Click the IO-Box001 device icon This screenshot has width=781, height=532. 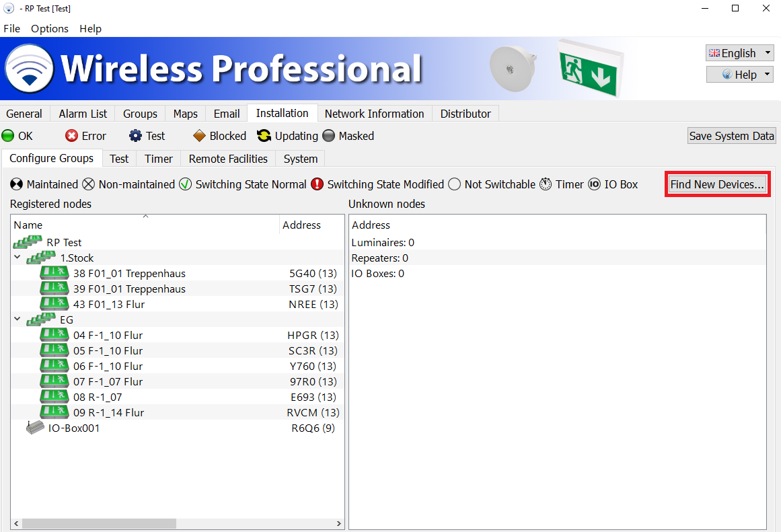tap(35, 427)
